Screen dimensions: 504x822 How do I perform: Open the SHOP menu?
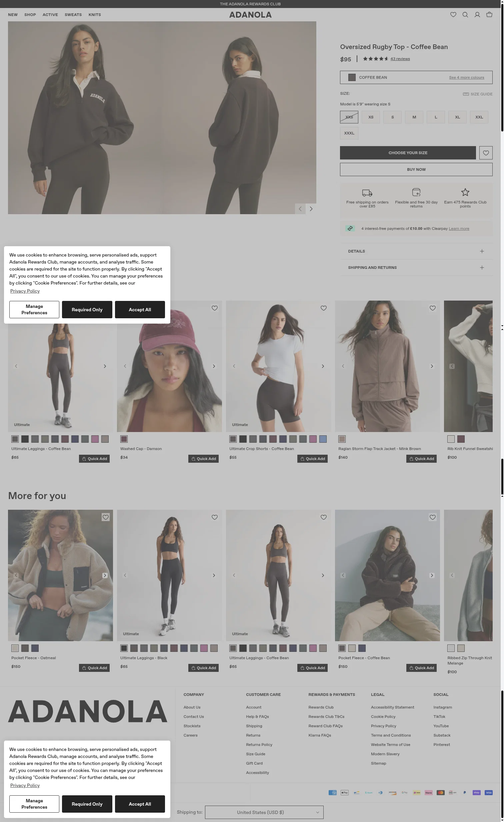coord(30,15)
